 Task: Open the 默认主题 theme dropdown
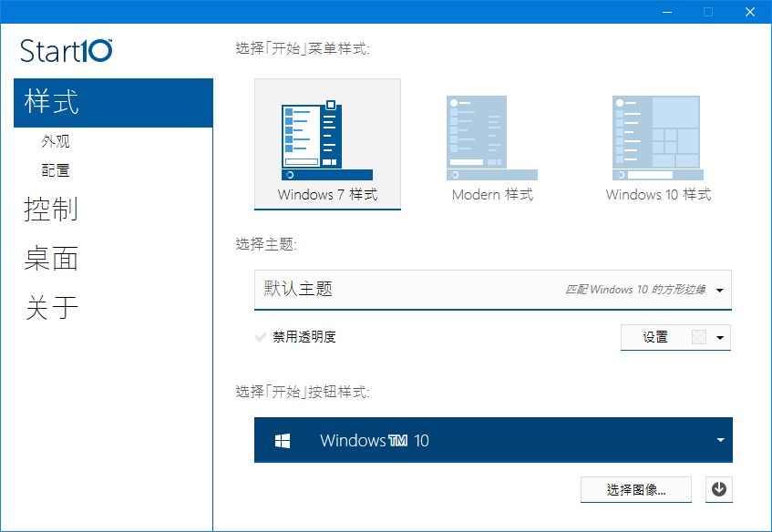coord(492,290)
